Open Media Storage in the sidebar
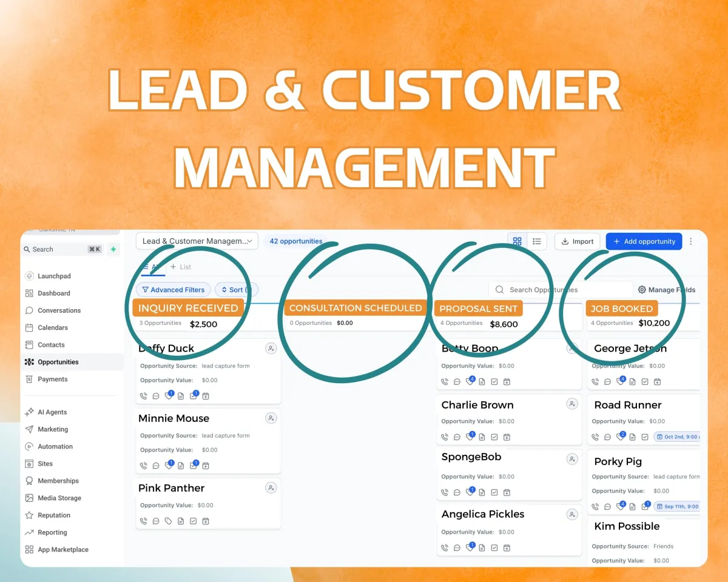 point(59,498)
